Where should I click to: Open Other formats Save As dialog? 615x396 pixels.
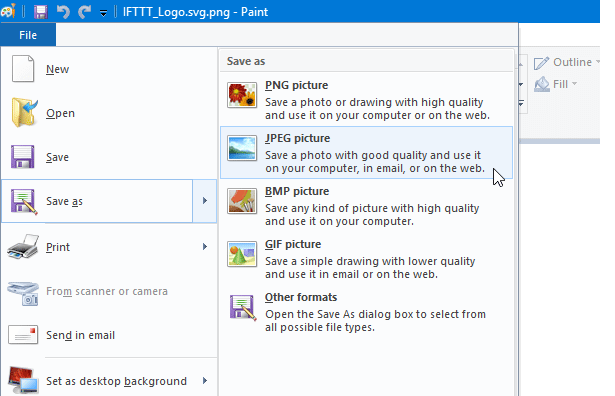(x=366, y=312)
